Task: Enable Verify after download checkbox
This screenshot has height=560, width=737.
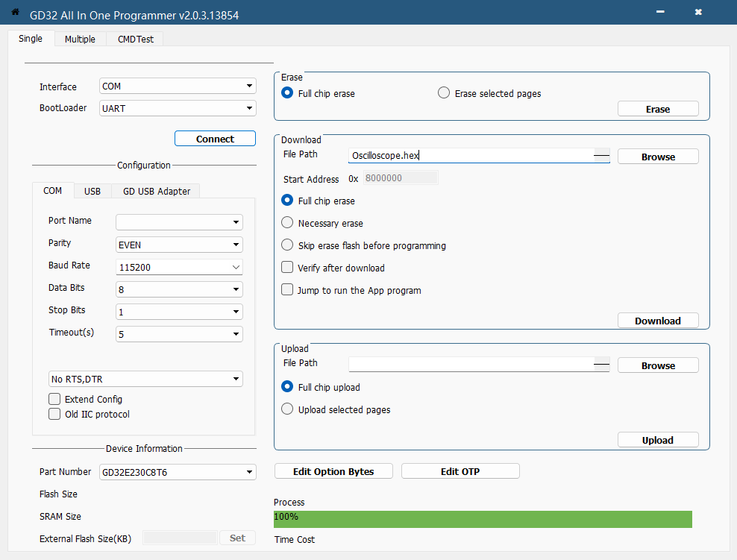Action: click(x=287, y=268)
